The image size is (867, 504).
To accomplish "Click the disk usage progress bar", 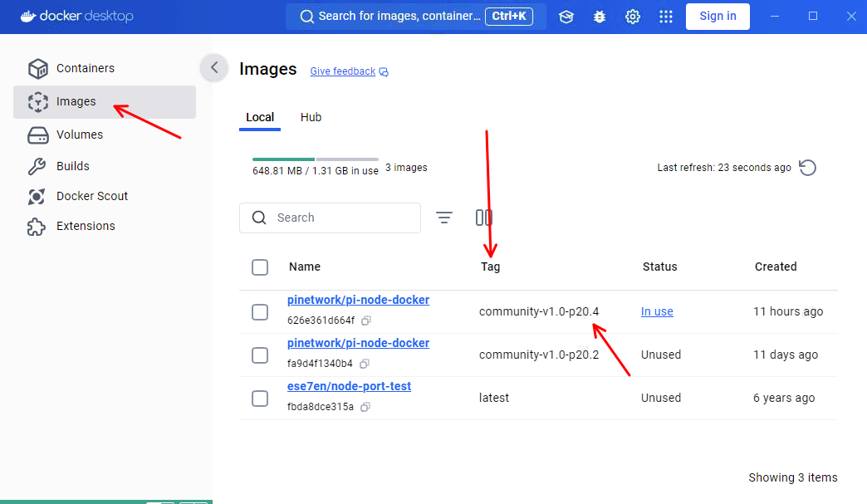I will (x=315, y=159).
